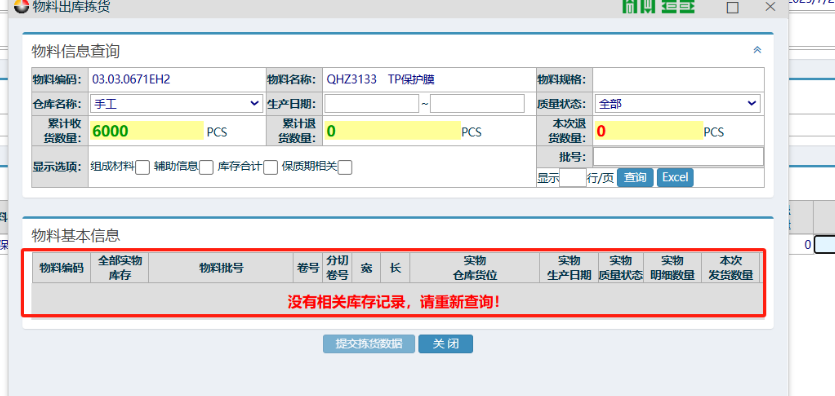Focus the 批号 input field
This screenshot has height=396, width=835.
click(678, 156)
